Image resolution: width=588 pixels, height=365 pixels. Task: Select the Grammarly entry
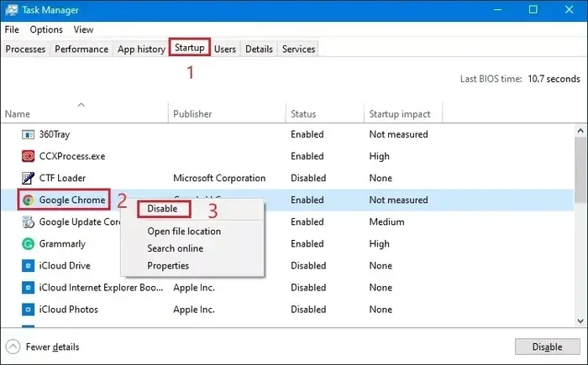click(x=62, y=244)
